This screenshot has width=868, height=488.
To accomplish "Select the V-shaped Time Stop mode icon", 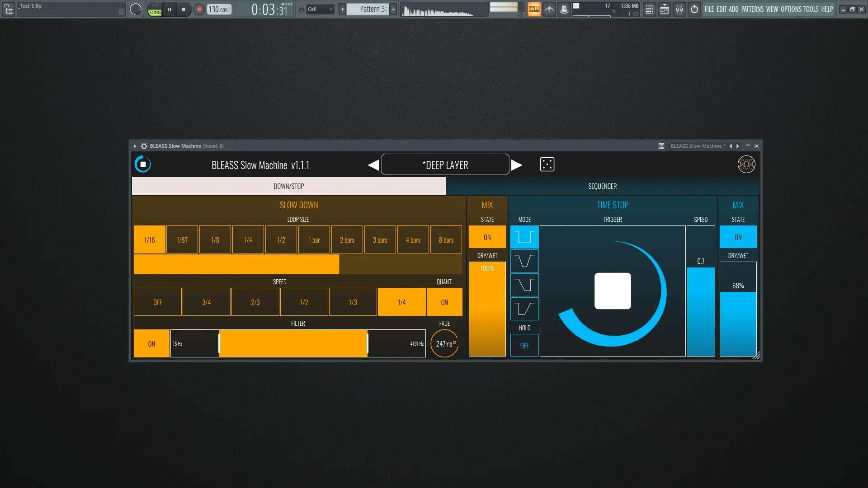I will click(x=524, y=261).
